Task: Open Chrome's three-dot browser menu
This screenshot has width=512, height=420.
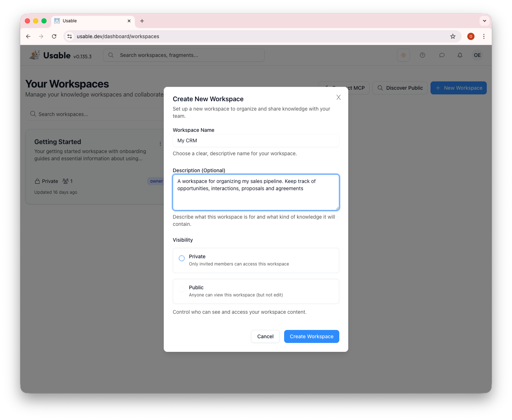Action: tap(484, 36)
